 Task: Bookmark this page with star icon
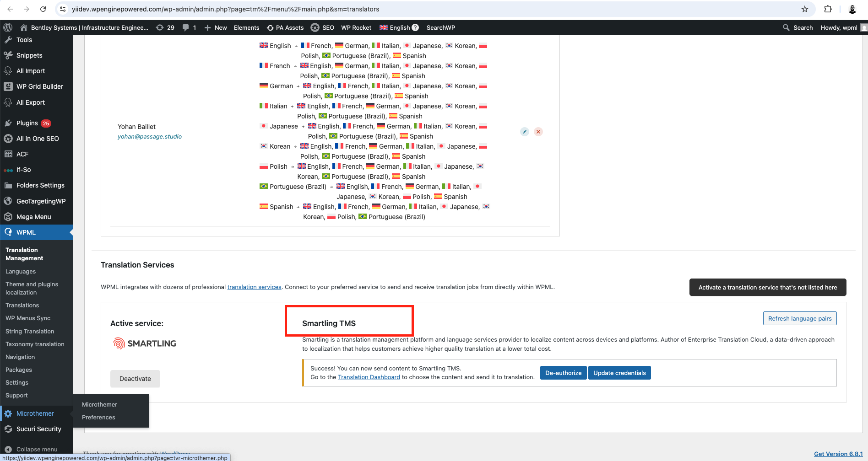point(805,9)
